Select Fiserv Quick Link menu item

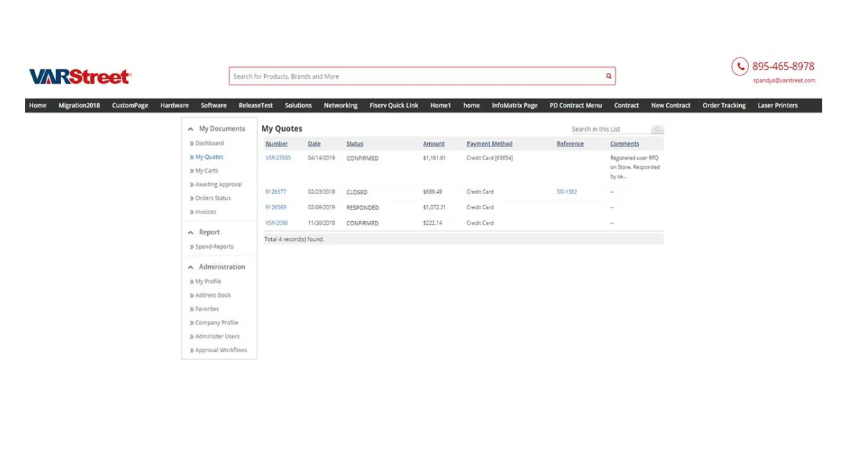(x=394, y=105)
